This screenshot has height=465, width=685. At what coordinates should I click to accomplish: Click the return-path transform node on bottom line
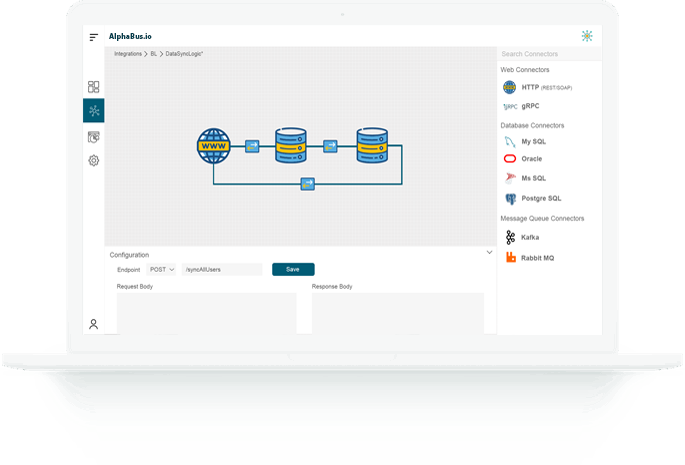pyautogui.click(x=308, y=183)
